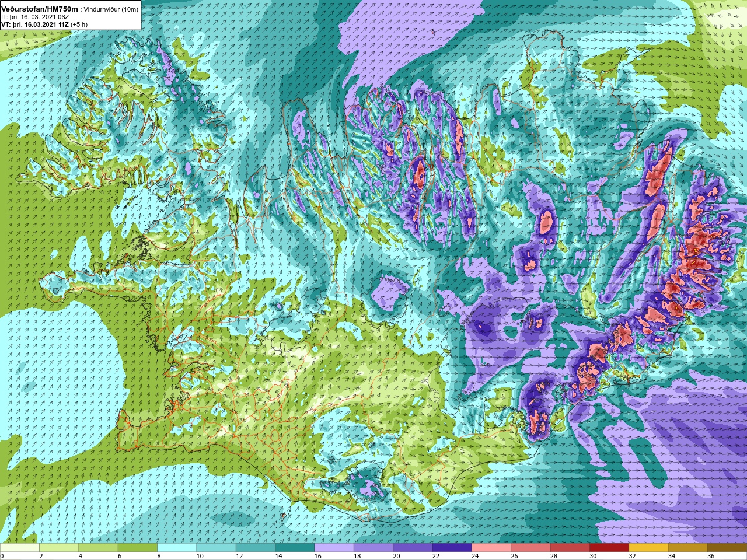Image resolution: width=747 pixels, height=560 pixels.
Task: Pick the dark red 30–32 legend swatch
Action: 609,547
